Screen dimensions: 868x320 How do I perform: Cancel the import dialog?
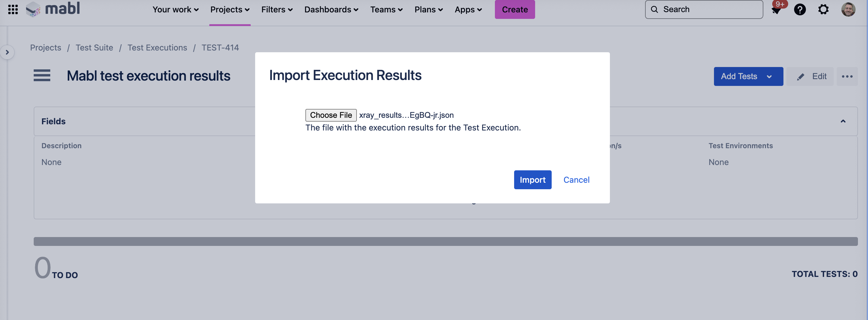coord(576,180)
